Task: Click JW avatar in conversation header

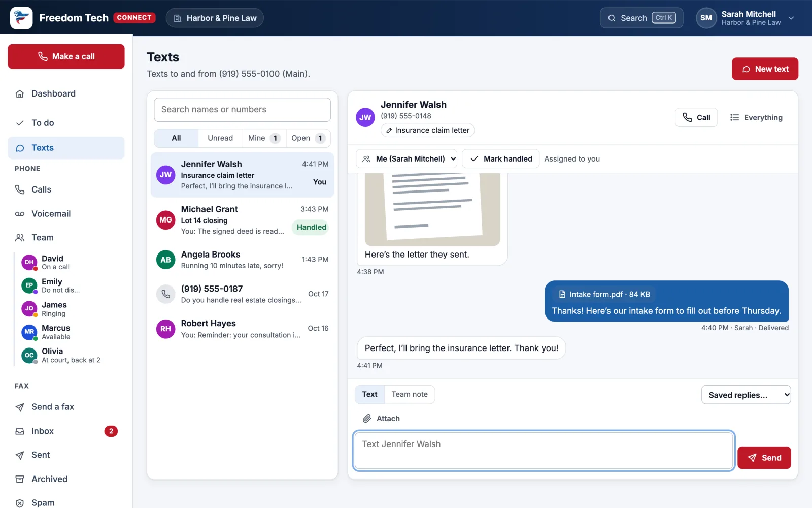Action: [x=365, y=117]
